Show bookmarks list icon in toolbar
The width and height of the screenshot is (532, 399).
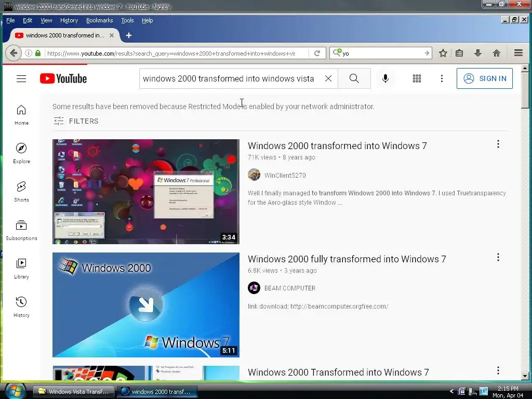tap(459, 53)
